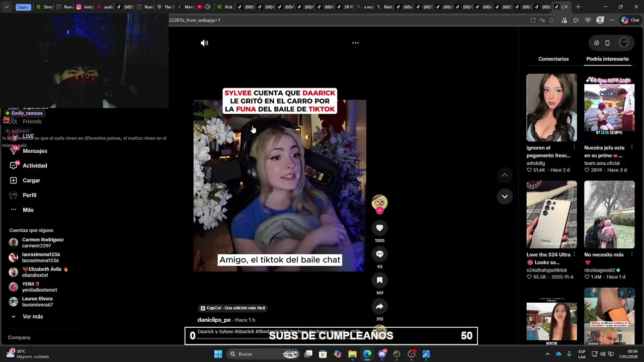Screen dimensions: 644x362
Task: Open the Windows Start menu
Action: [x=218, y=354]
